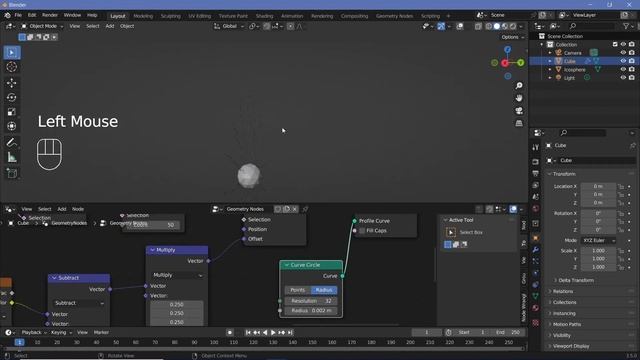
Task: Hide the Camera in outliner
Action: pyautogui.click(x=623, y=53)
